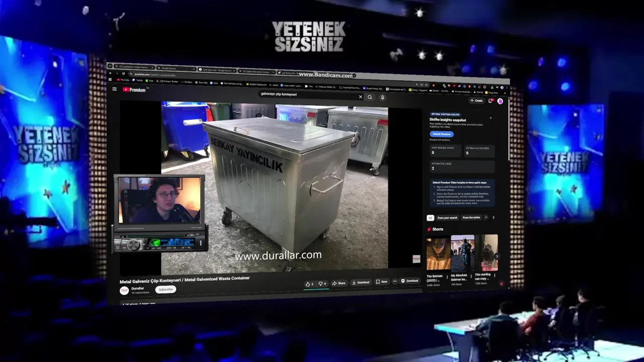Subscribe to Durallar channel
The height and width of the screenshot is (362, 644).
pyautogui.click(x=166, y=289)
